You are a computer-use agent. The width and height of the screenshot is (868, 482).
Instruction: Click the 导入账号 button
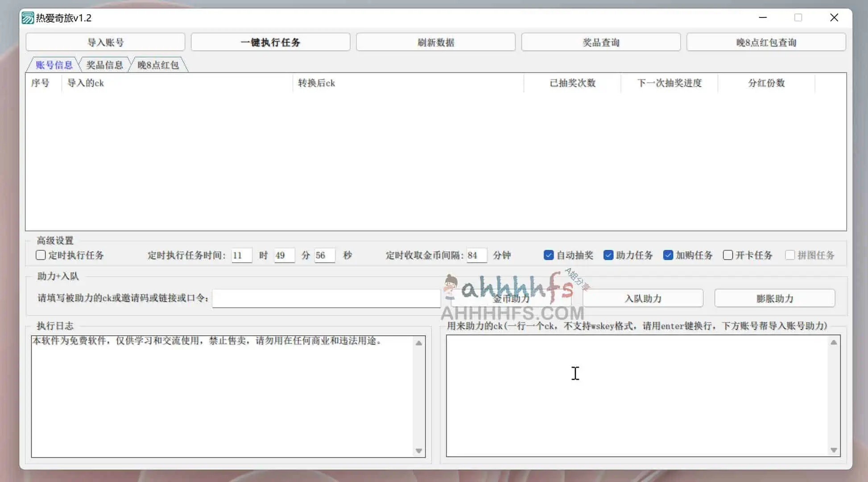(105, 42)
